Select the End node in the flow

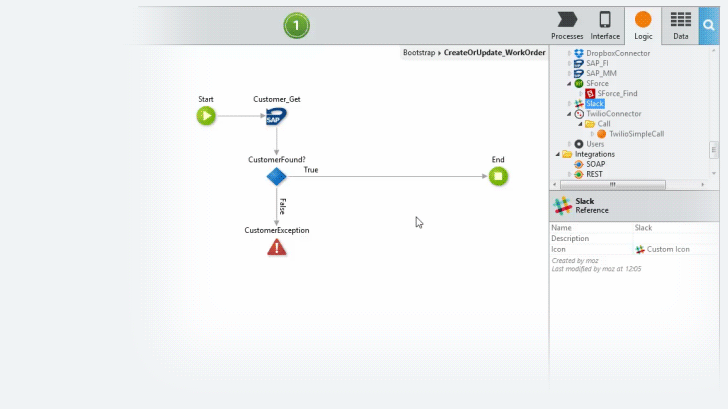498,176
